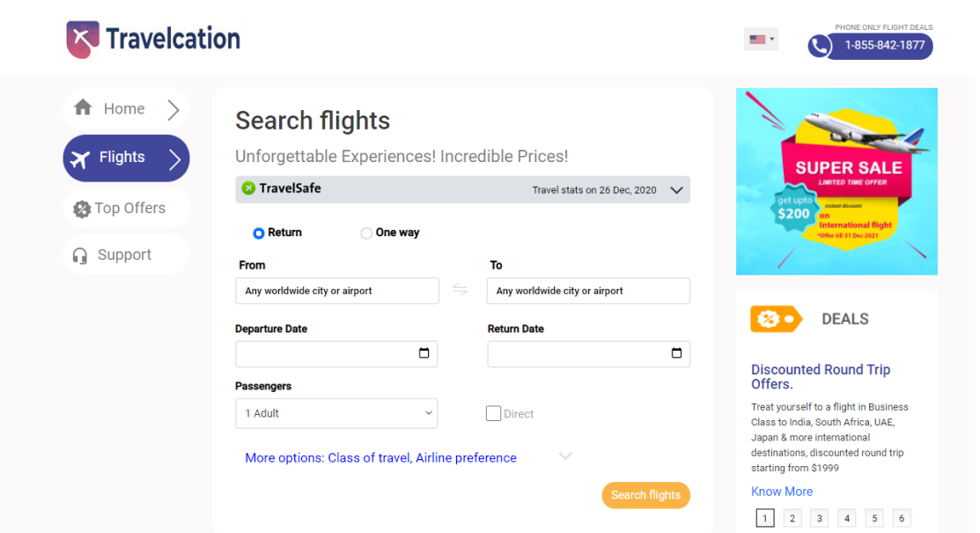This screenshot has height=533, width=980.
Task: Open the Home sidebar menu item
Action: 125,109
